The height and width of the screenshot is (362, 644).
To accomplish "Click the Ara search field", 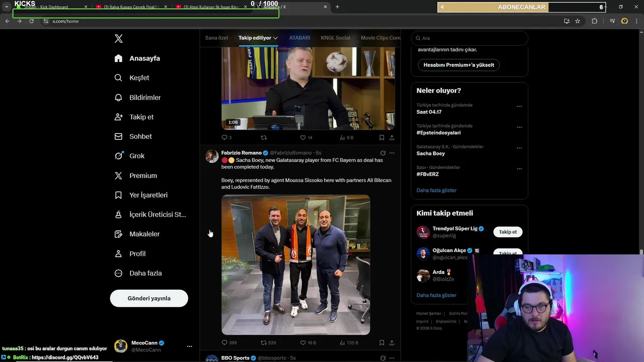I will (x=469, y=38).
